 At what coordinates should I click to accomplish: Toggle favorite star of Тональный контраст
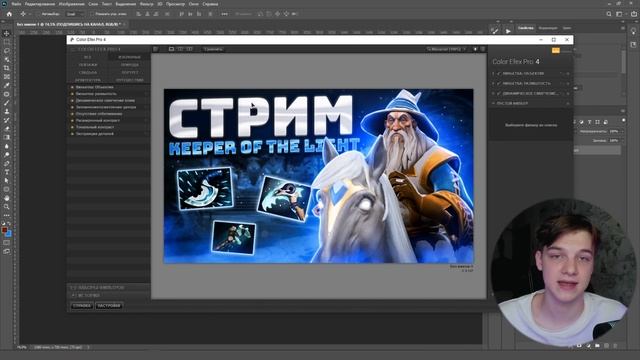pos(72,127)
